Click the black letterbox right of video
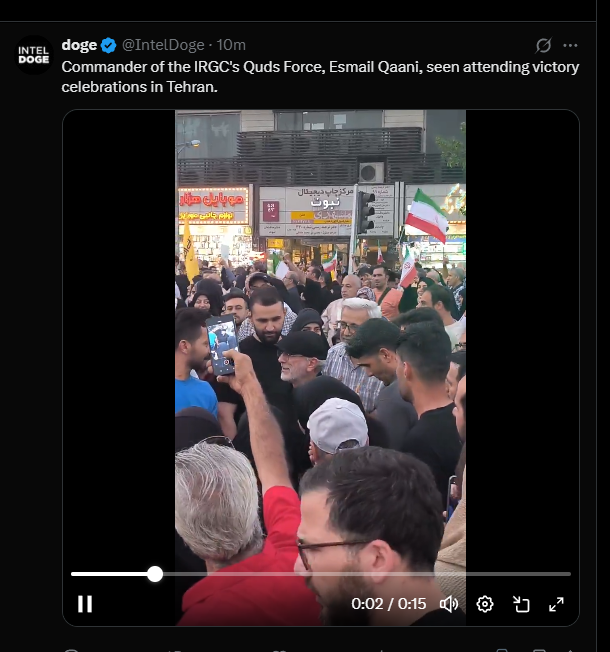Image resolution: width=610 pixels, height=652 pixels. [x=522, y=333]
